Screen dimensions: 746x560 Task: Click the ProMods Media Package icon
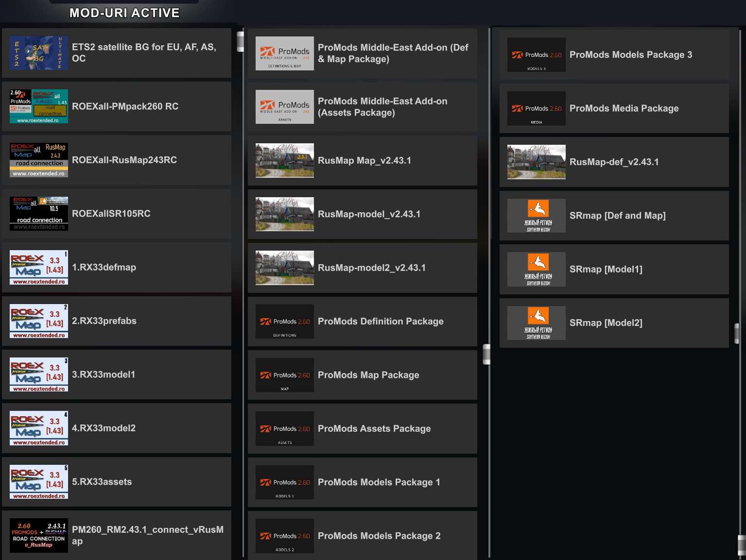tap(537, 108)
